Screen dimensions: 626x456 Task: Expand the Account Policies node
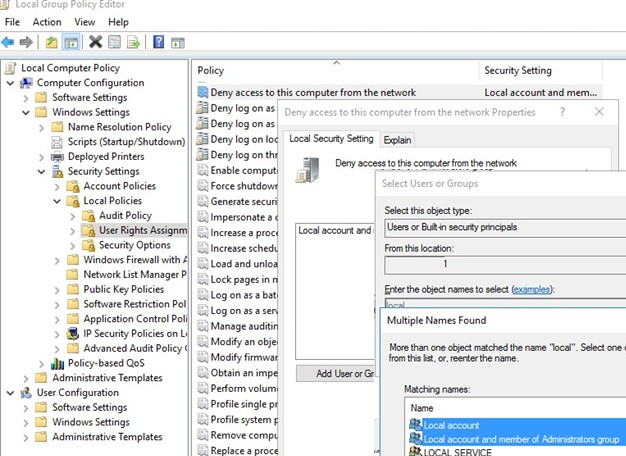58,186
